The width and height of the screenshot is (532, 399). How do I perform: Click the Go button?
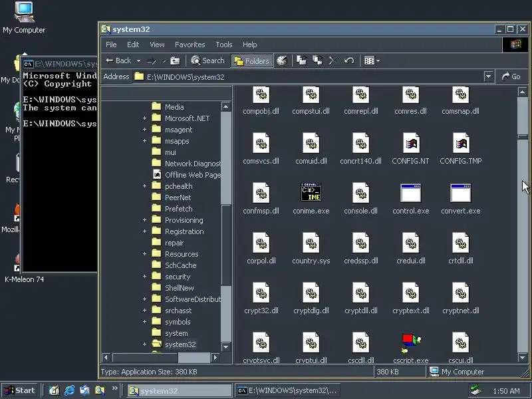[x=511, y=76]
